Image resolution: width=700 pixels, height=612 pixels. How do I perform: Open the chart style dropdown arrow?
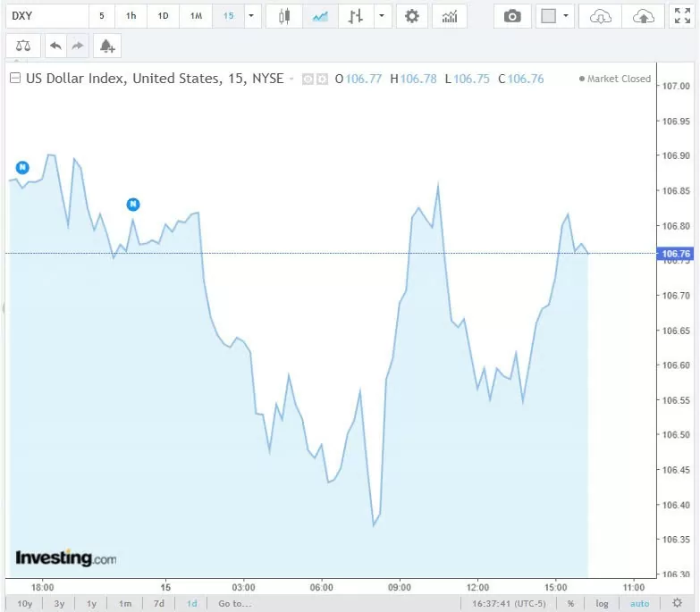click(x=382, y=16)
